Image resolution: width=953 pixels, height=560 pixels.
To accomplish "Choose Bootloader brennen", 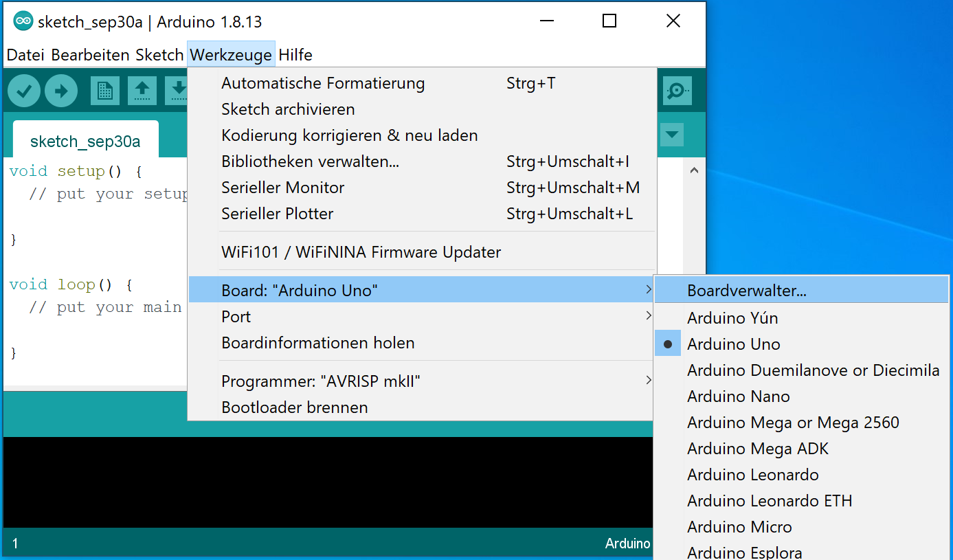I will coord(422,407).
